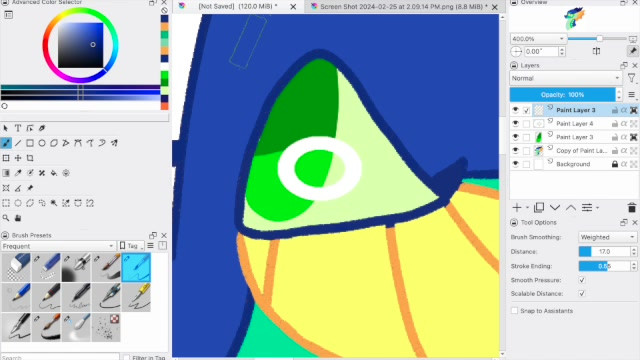Switch to the Not Saved document tab

pyautogui.click(x=238, y=7)
